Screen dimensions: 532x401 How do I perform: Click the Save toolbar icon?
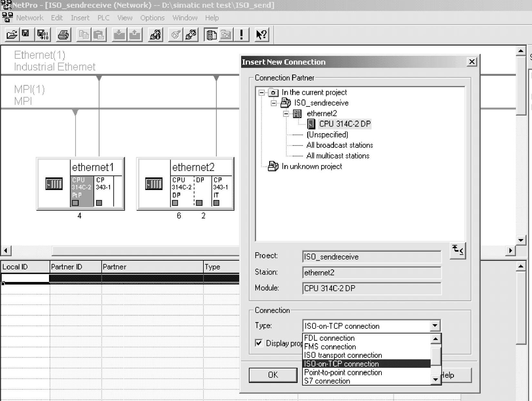point(26,35)
